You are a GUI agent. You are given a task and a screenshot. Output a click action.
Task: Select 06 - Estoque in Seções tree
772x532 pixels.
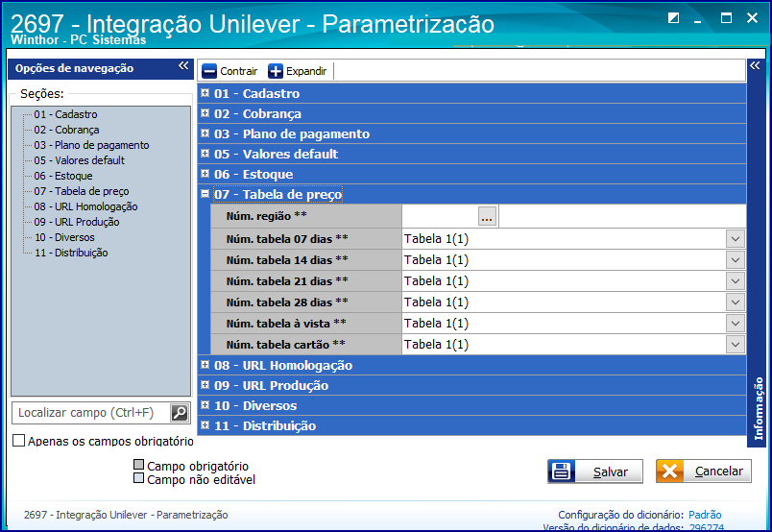pyautogui.click(x=63, y=176)
